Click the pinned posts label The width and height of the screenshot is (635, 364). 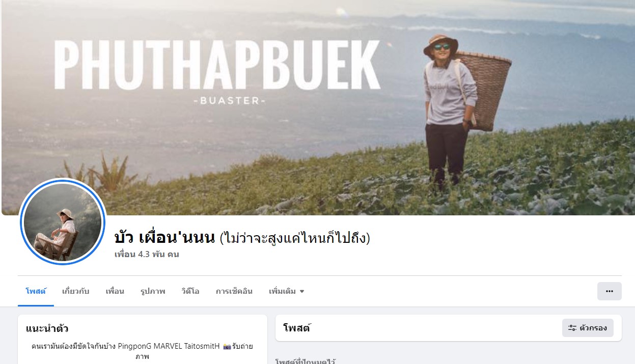pos(305,361)
